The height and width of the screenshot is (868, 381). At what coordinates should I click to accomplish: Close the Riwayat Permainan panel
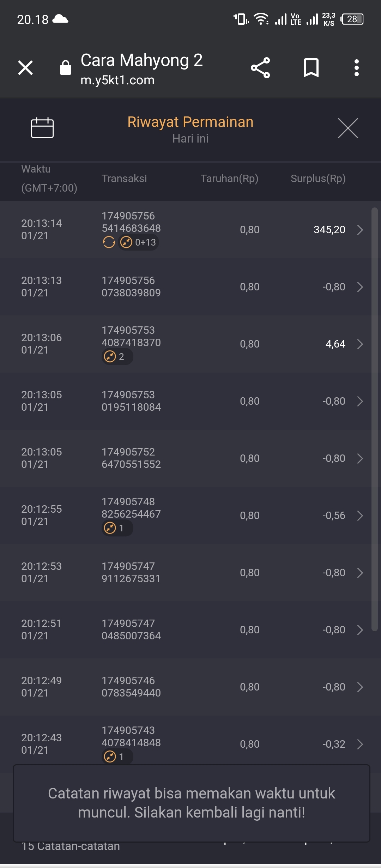(348, 128)
